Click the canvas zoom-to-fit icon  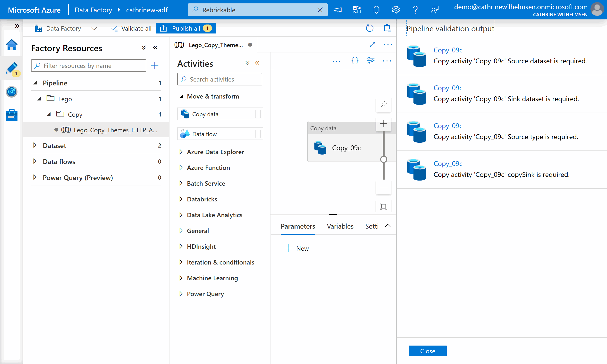383,206
